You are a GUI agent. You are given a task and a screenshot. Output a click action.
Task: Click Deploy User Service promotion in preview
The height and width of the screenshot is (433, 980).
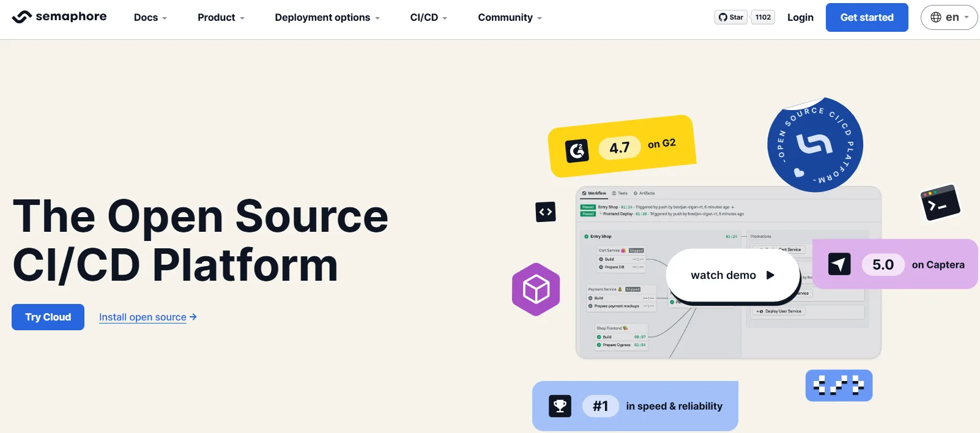point(780,311)
